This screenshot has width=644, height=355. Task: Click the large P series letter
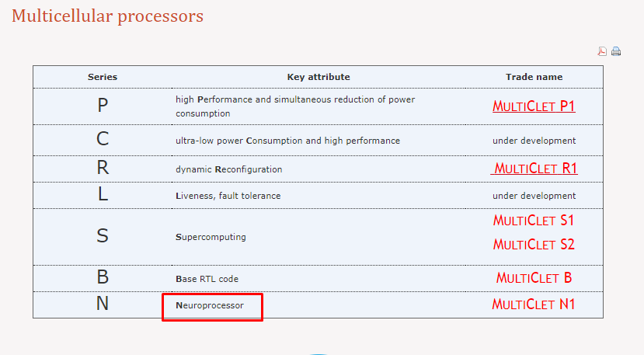coord(103,106)
